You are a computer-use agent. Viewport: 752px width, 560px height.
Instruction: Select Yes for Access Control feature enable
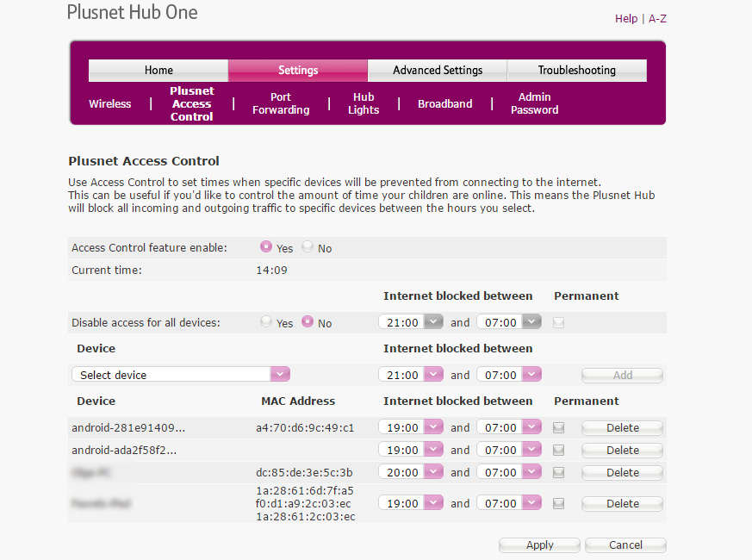click(267, 247)
